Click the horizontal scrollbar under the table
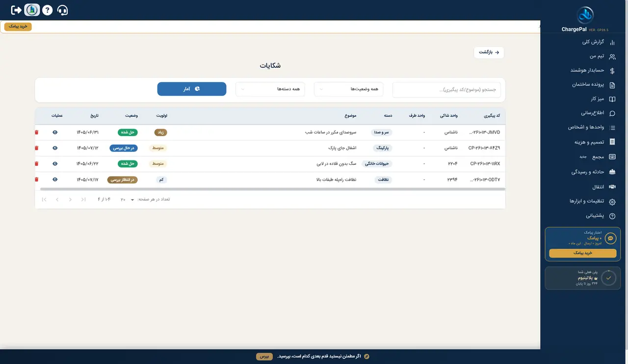The width and height of the screenshot is (628, 364). coord(269,189)
